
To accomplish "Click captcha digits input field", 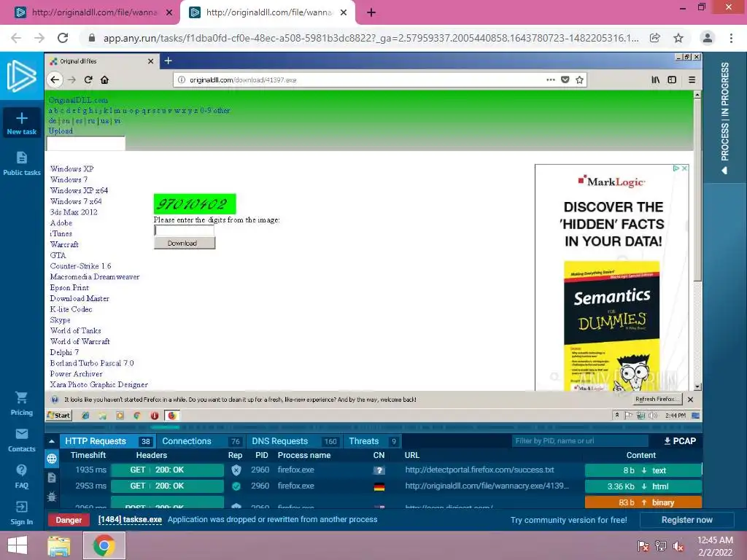I will [x=184, y=230].
